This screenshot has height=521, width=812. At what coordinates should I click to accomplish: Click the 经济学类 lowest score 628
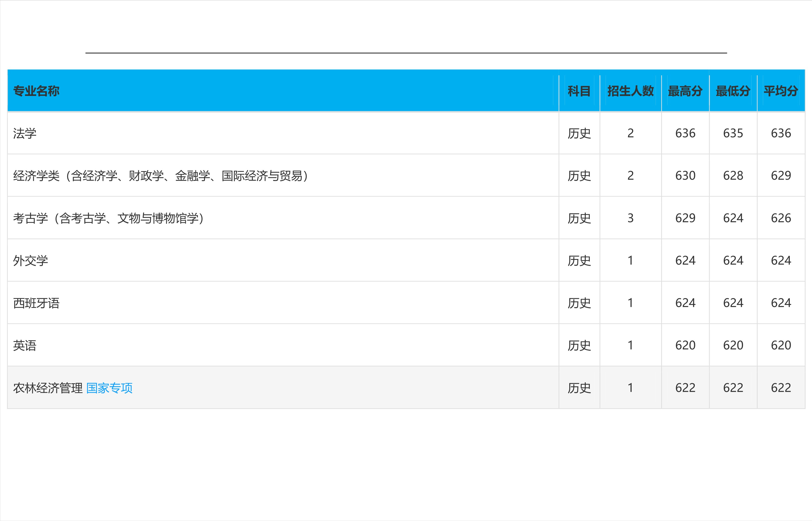733,176
